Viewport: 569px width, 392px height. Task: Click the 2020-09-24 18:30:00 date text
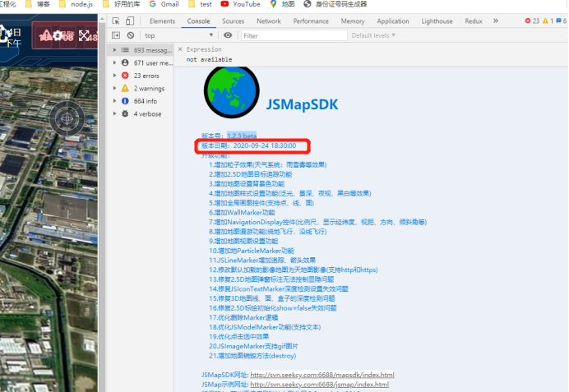[265, 145]
